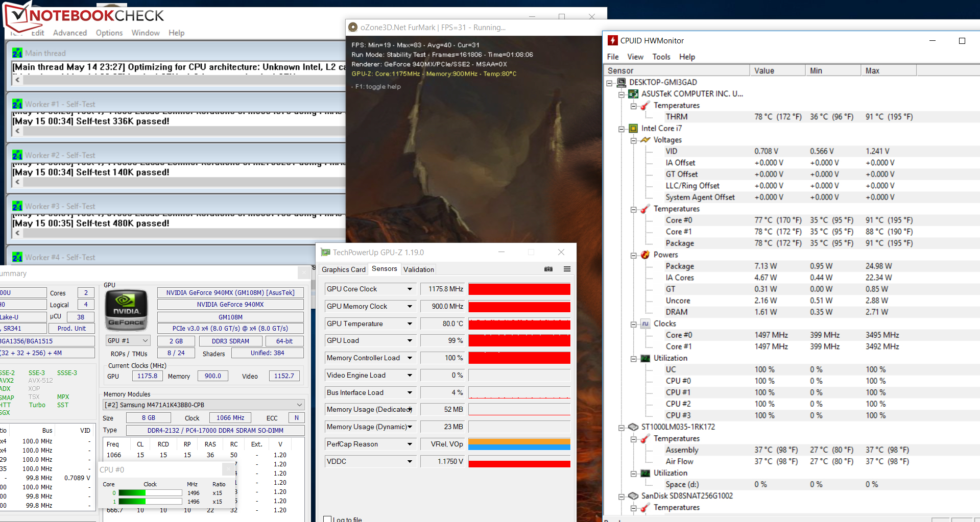Viewport: 980px width, 522px height.
Task: Click the Powers flame icon
Action: click(x=646, y=255)
